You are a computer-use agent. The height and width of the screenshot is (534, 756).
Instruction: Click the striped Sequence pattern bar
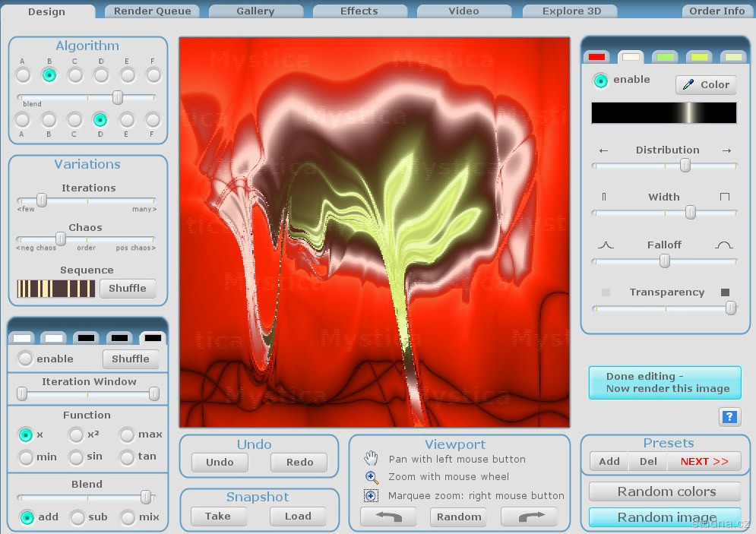(x=56, y=288)
